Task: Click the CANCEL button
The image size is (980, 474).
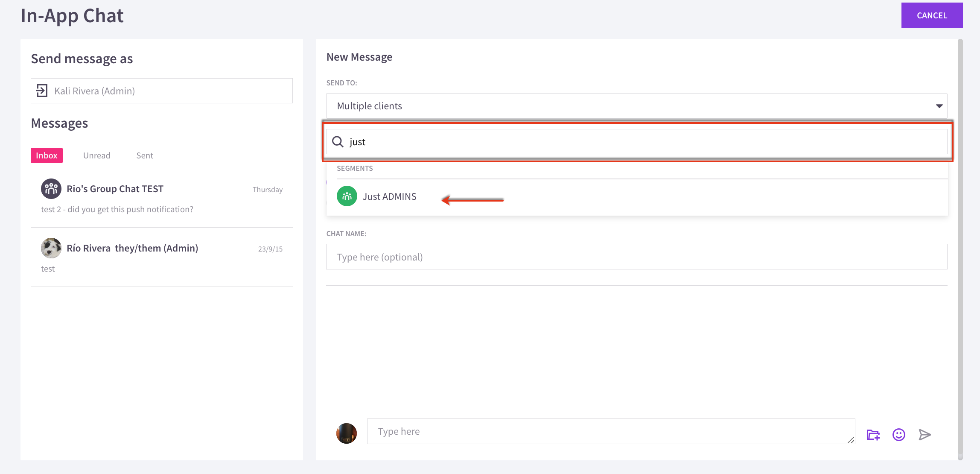Action: coord(932,15)
